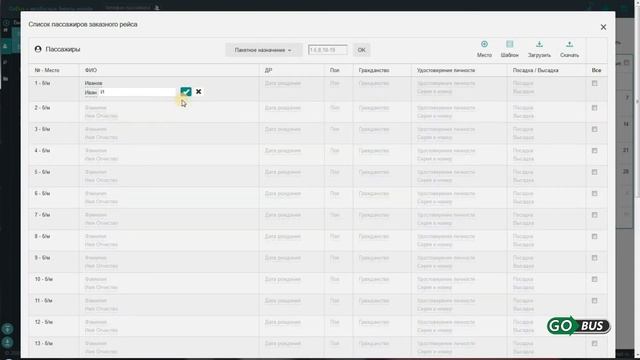Click Имя Отчество placeholder in row 3 - б/м
The width and height of the screenshot is (640, 360).
click(101, 138)
